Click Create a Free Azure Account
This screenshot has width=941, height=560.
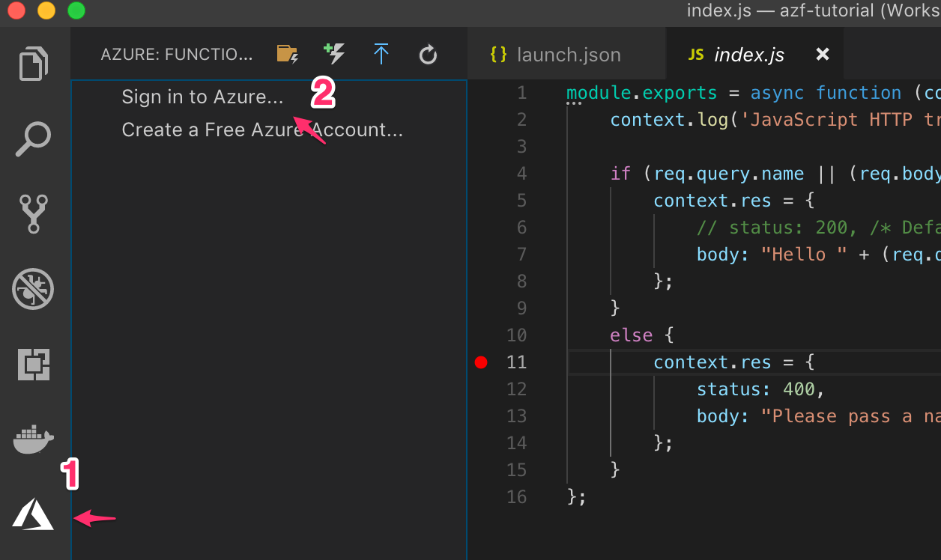(x=262, y=130)
